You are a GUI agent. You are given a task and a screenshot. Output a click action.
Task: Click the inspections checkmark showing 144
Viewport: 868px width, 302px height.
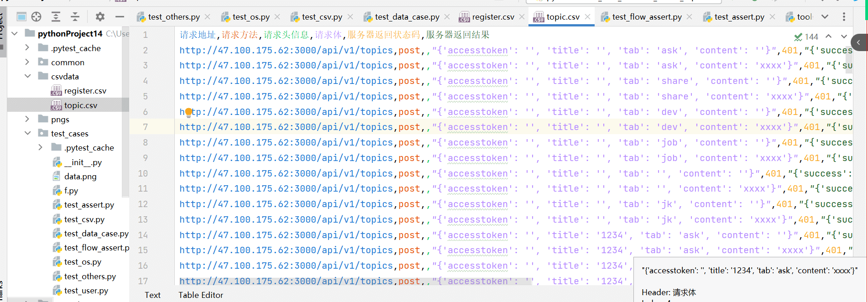pos(806,36)
